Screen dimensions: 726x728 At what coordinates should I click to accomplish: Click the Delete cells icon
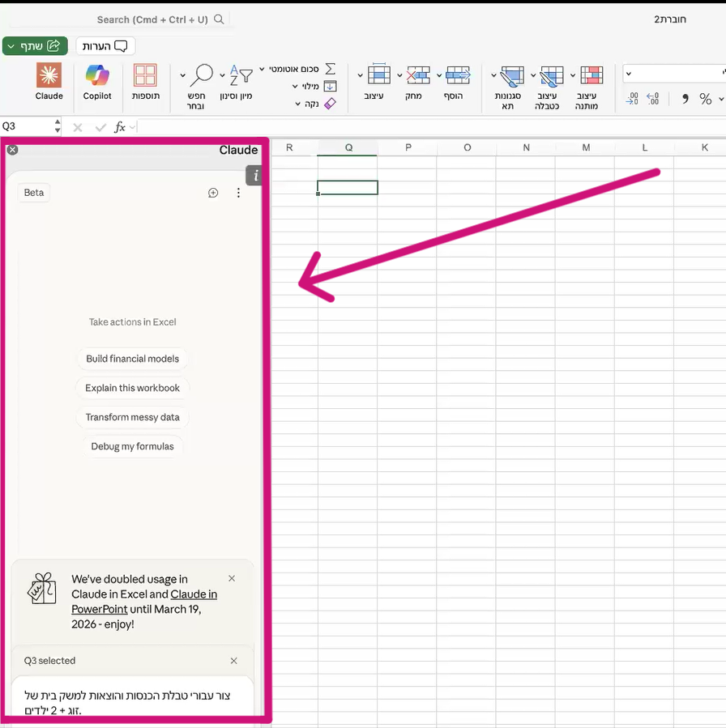click(x=419, y=75)
